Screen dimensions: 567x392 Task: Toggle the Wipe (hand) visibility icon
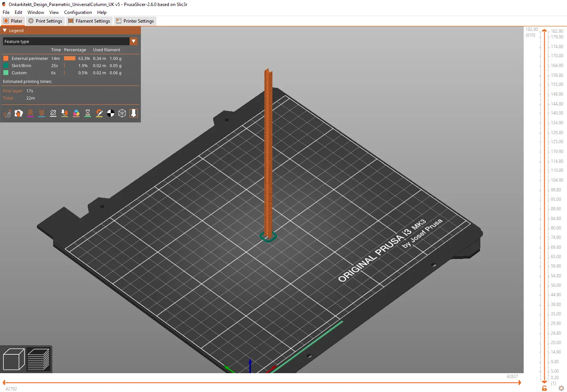(x=18, y=113)
